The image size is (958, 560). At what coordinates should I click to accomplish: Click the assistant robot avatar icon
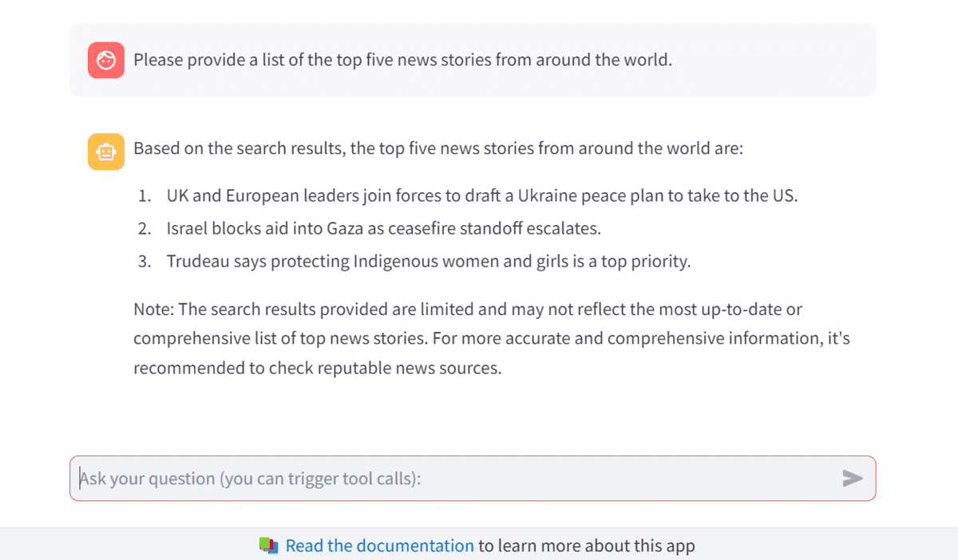tap(106, 152)
